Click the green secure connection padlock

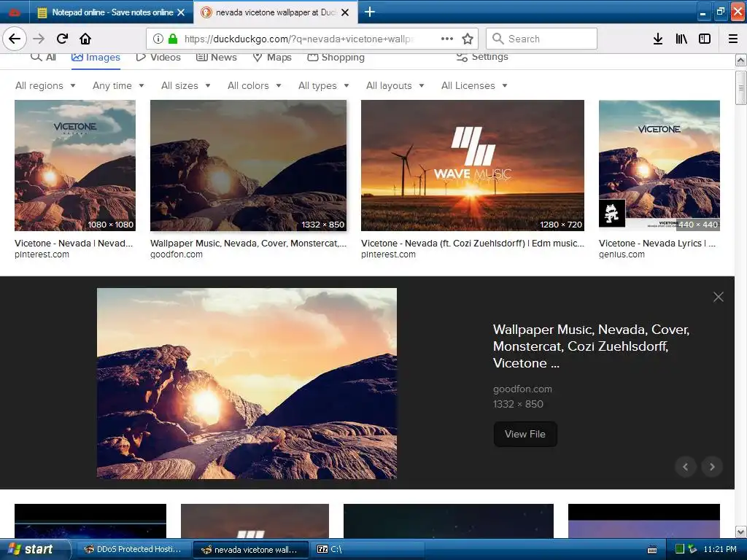173,39
